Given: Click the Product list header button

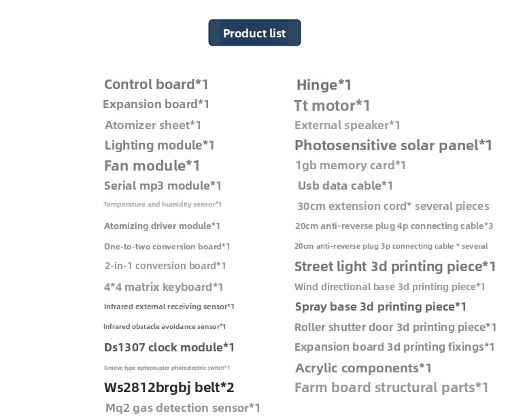Looking at the screenshot, I should pyautogui.click(x=254, y=33).
